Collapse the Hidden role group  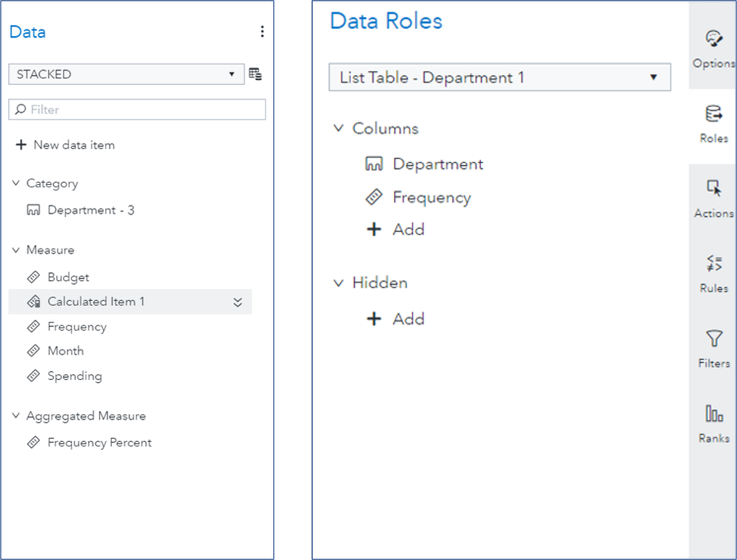click(x=339, y=283)
